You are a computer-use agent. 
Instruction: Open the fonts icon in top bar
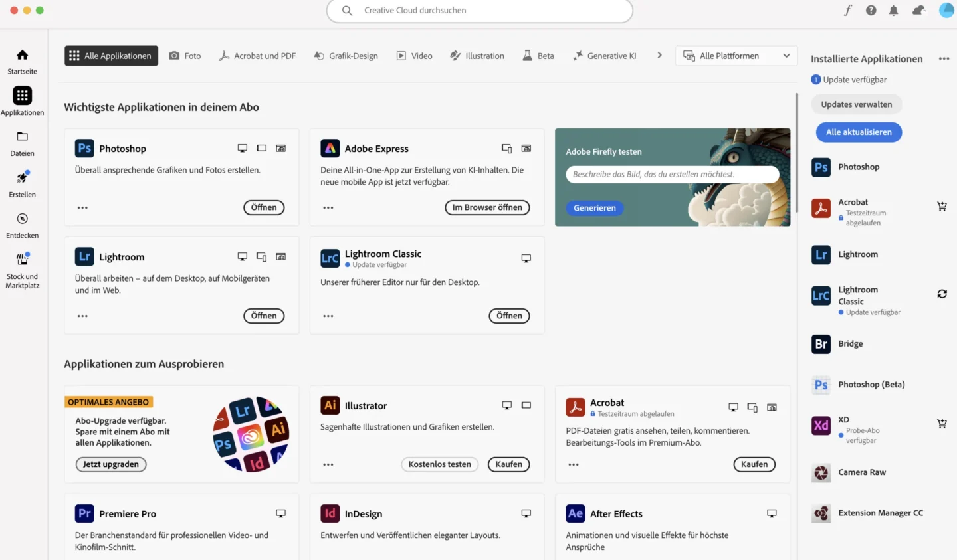848,11
